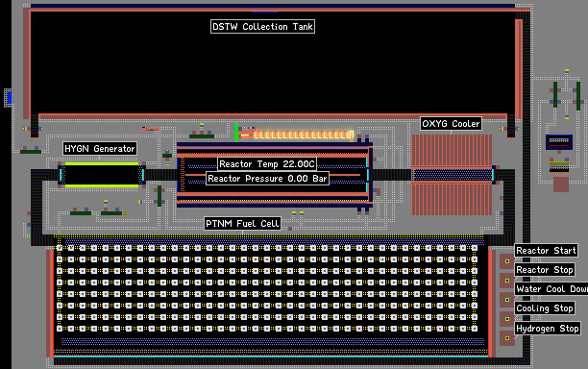Click the blue block on the left edge

9,98
